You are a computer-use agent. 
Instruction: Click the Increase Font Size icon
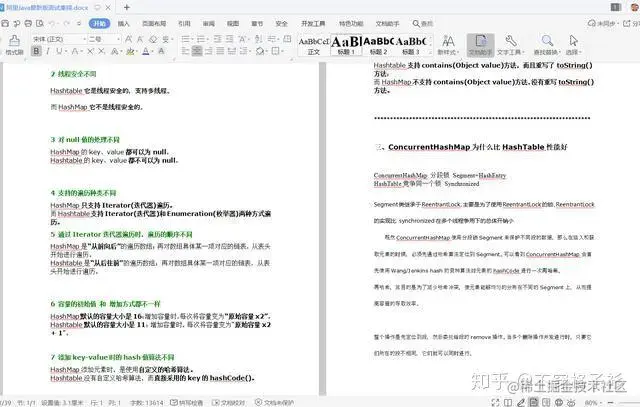click(129, 39)
